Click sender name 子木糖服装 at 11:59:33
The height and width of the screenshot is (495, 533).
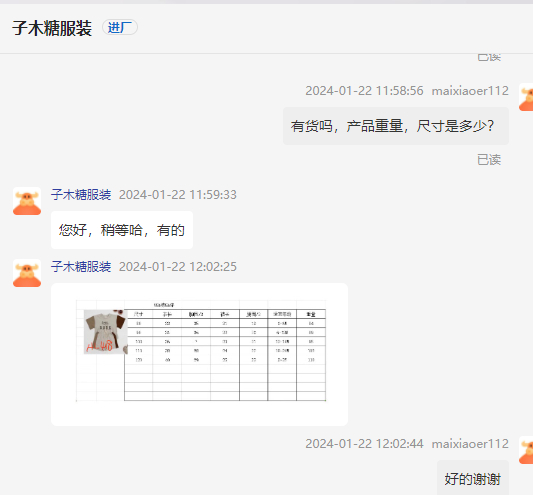tap(81, 195)
